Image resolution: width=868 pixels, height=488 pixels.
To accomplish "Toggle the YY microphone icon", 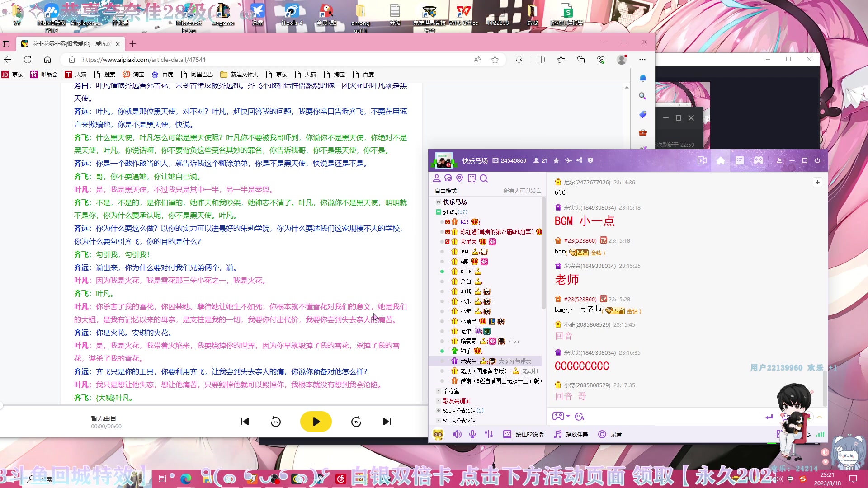I will pyautogui.click(x=472, y=435).
